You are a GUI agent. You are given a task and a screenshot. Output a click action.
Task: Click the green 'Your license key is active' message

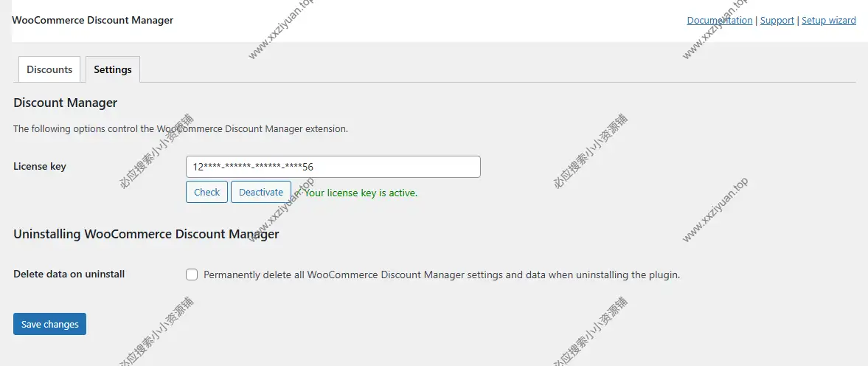[361, 193]
